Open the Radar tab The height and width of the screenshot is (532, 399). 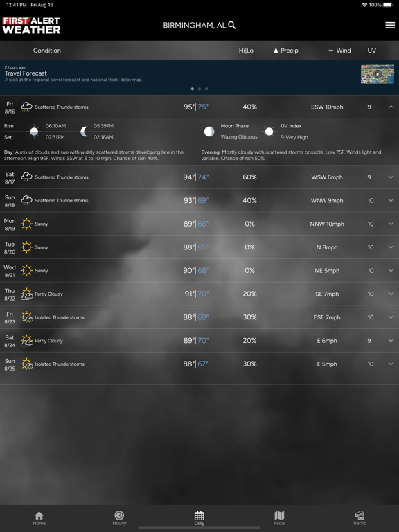click(x=279, y=518)
